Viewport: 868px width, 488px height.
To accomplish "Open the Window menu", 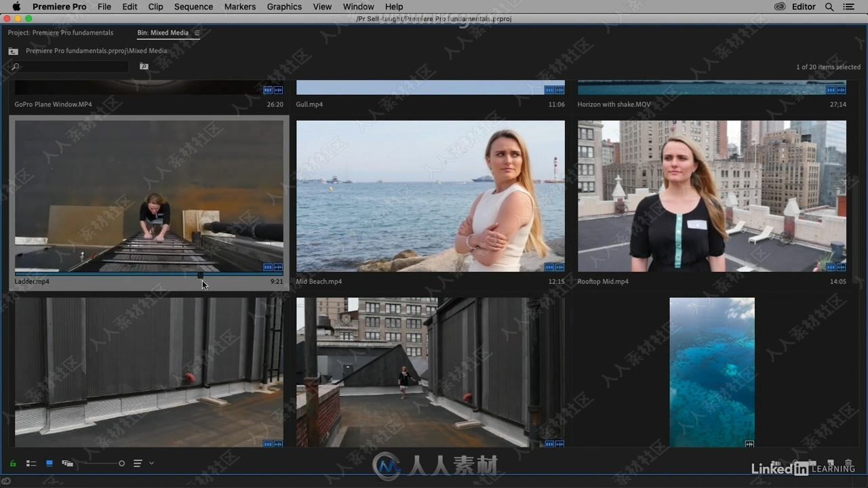I will 358,7.
